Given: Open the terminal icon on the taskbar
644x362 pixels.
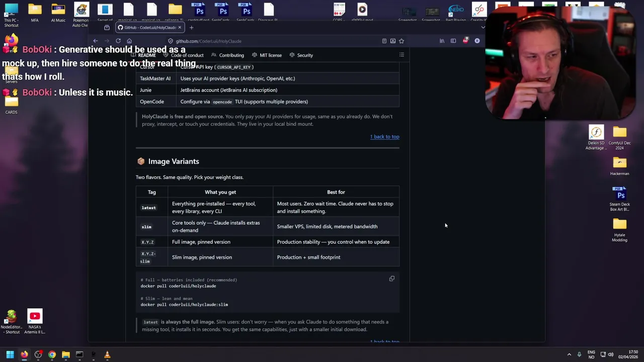Looking at the screenshot, I should (x=79, y=355).
